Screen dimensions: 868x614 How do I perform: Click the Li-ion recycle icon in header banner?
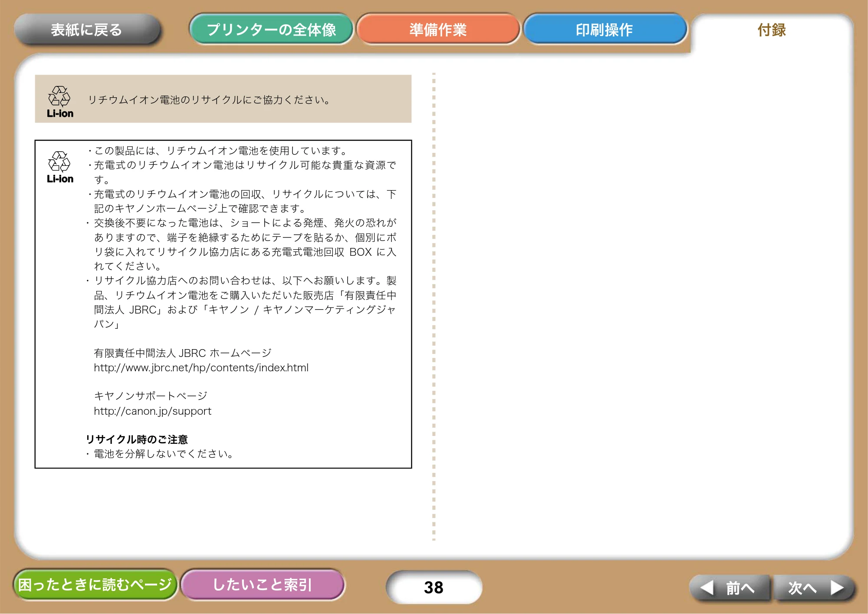[x=60, y=102]
